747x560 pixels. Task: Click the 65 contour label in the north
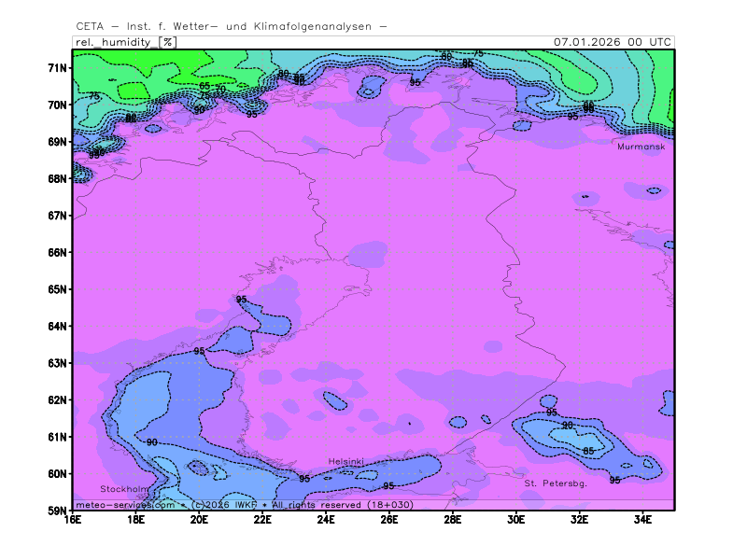coord(204,87)
